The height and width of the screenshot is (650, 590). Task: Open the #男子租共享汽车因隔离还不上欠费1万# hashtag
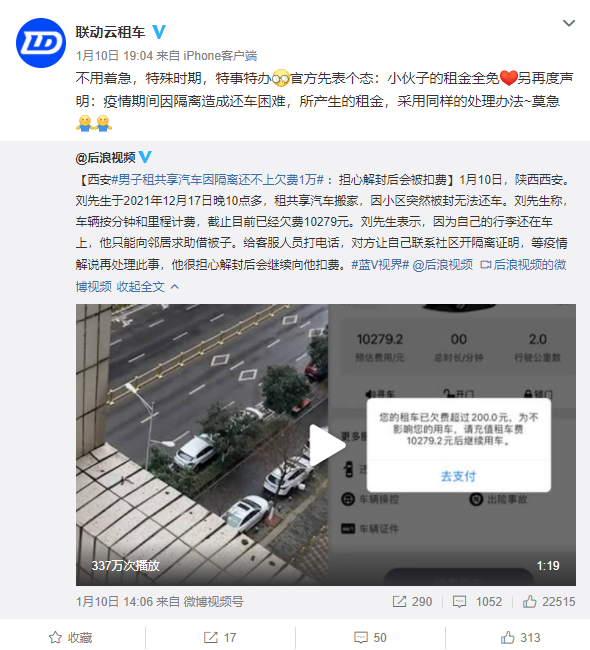218,179
